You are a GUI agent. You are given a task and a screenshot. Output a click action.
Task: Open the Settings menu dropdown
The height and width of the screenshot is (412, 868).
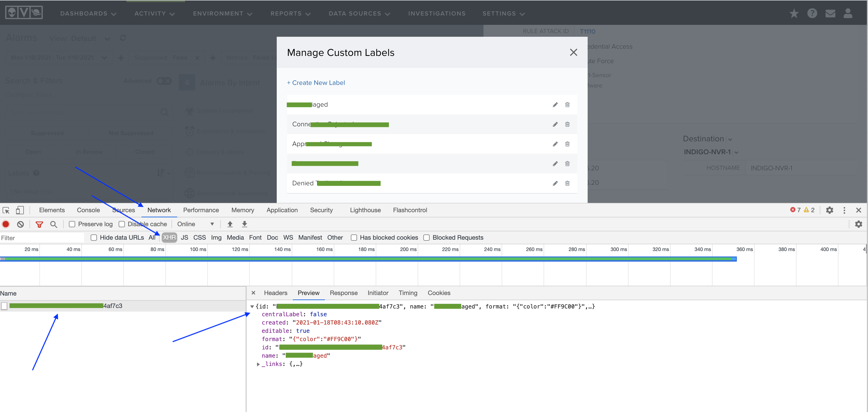503,14
